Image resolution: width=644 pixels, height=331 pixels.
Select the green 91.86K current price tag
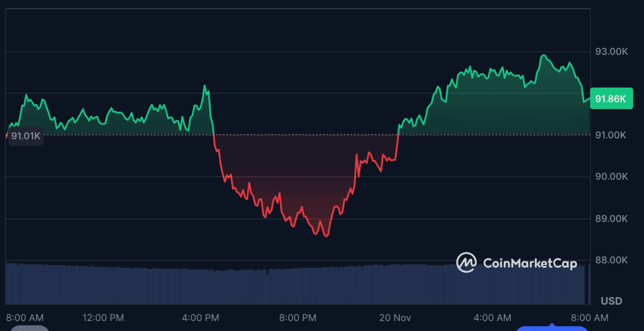611,99
